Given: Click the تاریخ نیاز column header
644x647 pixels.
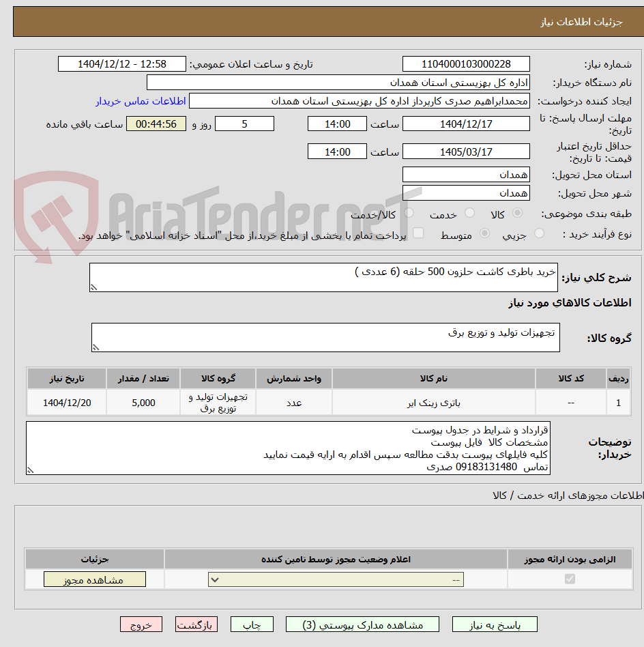Looking at the screenshot, I should pos(67,378).
